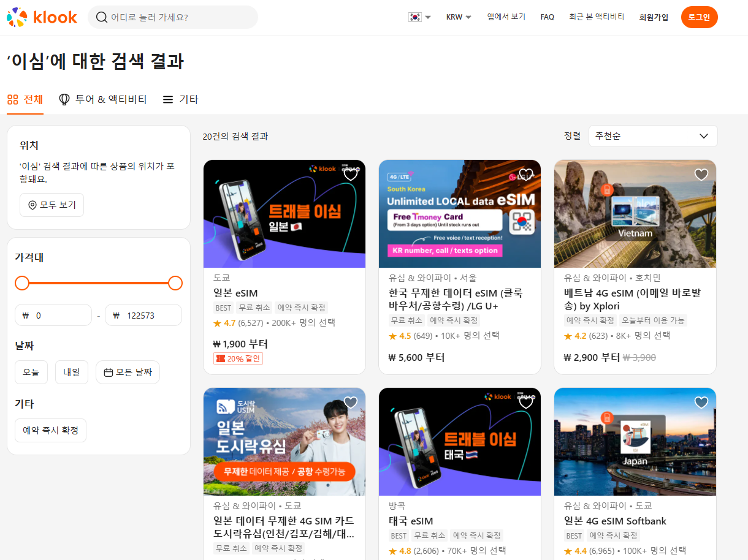Image resolution: width=748 pixels, height=560 pixels.
Task: Click the 일본 데이터 무제한 4G SIM title
Action: coord(284,527)
